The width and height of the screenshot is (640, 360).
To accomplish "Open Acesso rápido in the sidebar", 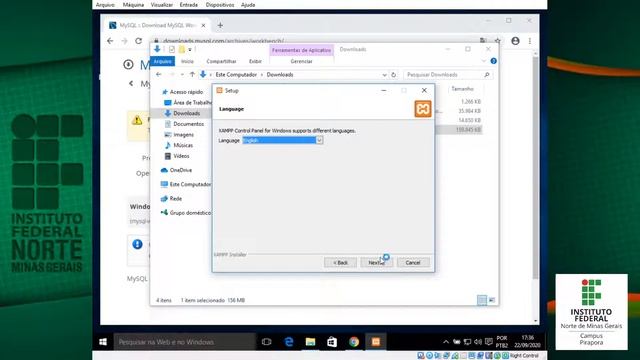I will [x=186, y=92].
